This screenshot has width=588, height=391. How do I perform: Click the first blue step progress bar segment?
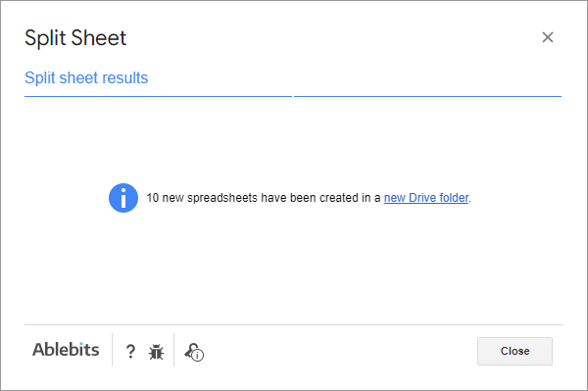click(158, 96)
